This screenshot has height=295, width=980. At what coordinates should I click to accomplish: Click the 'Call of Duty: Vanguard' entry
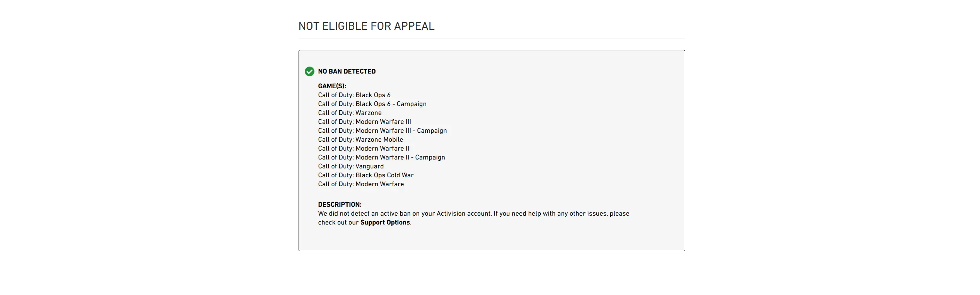(x=351, y=166)
